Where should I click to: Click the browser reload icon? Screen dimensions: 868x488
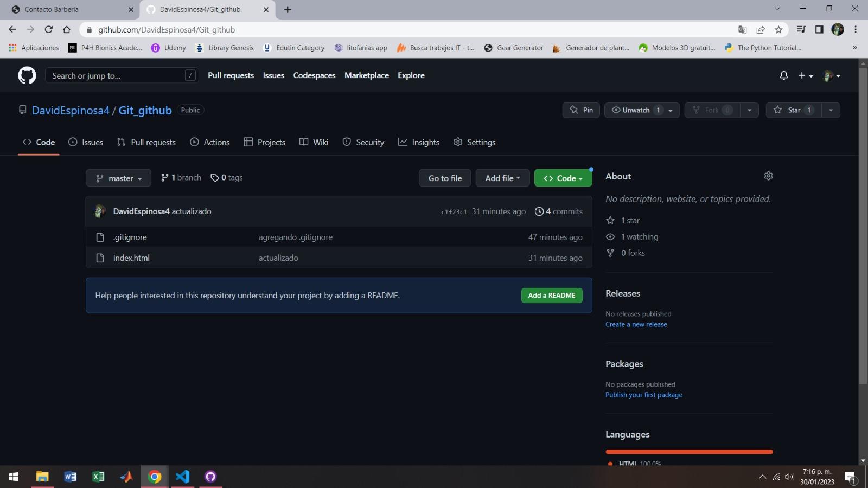click(x=49, y=29)
